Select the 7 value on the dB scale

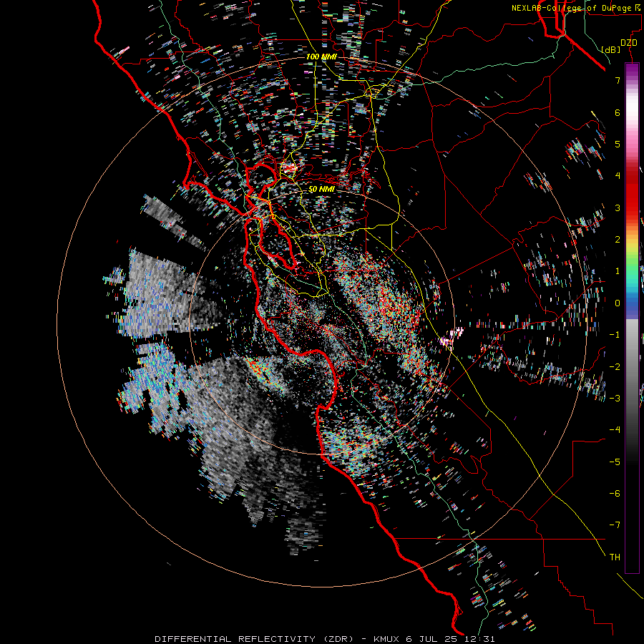(x=618, y=80)
